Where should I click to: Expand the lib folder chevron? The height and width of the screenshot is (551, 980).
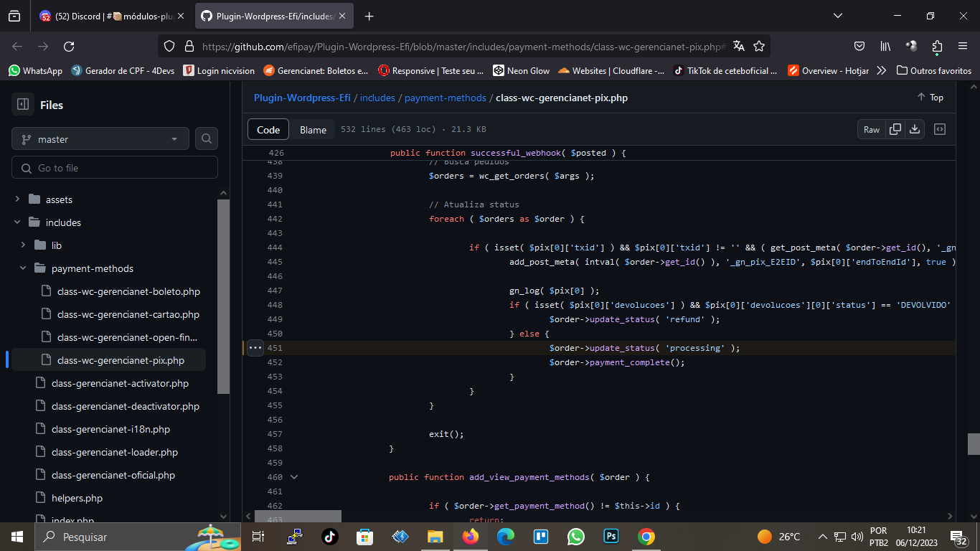23,245
